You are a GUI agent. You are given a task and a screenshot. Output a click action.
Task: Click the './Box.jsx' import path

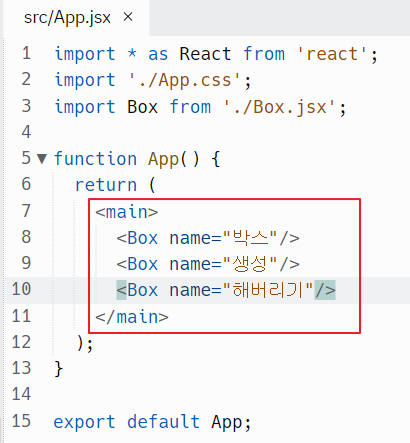tap(279, 107)
